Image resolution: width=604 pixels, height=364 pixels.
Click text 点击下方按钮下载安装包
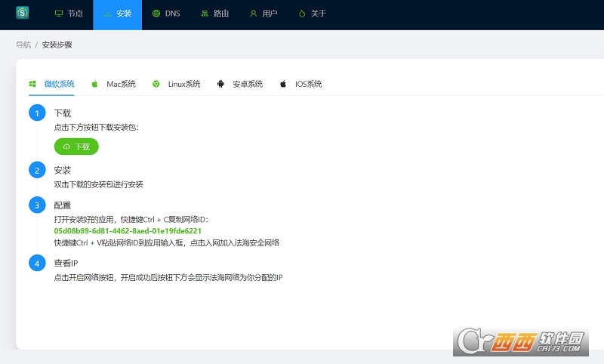point(97,128)
